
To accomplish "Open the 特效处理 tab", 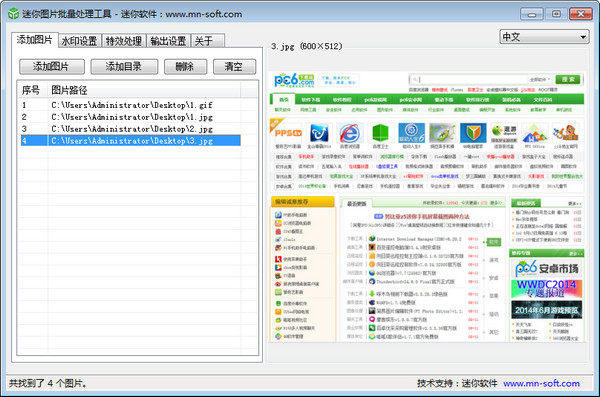I will click(124, 41).
